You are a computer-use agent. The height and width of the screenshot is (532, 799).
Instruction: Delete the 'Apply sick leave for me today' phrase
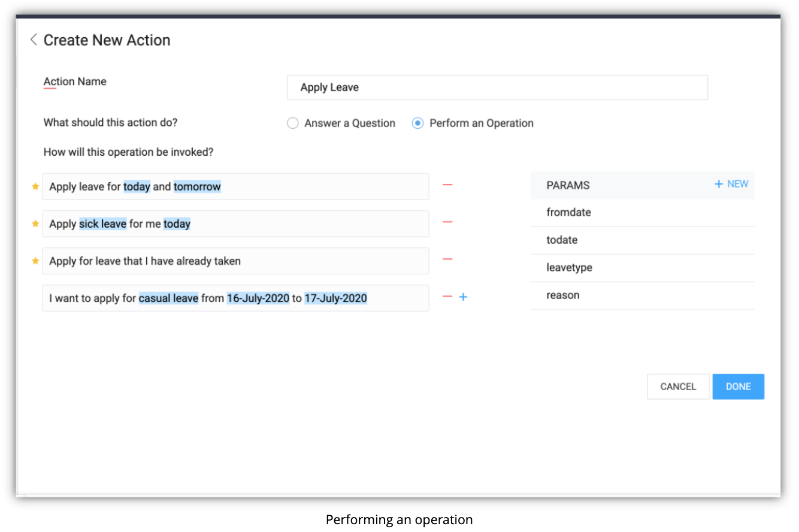pyautogui.click(x=447, y=222)
